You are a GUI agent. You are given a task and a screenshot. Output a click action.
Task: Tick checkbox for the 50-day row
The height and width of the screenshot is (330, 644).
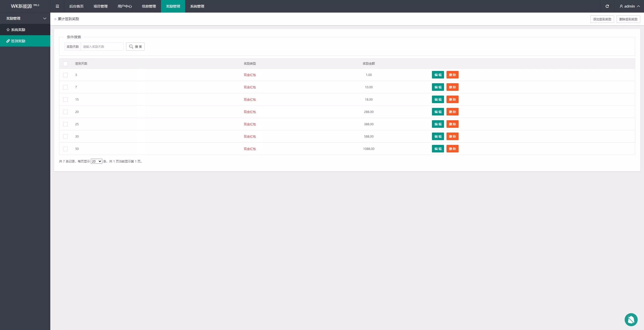point(65,149)
